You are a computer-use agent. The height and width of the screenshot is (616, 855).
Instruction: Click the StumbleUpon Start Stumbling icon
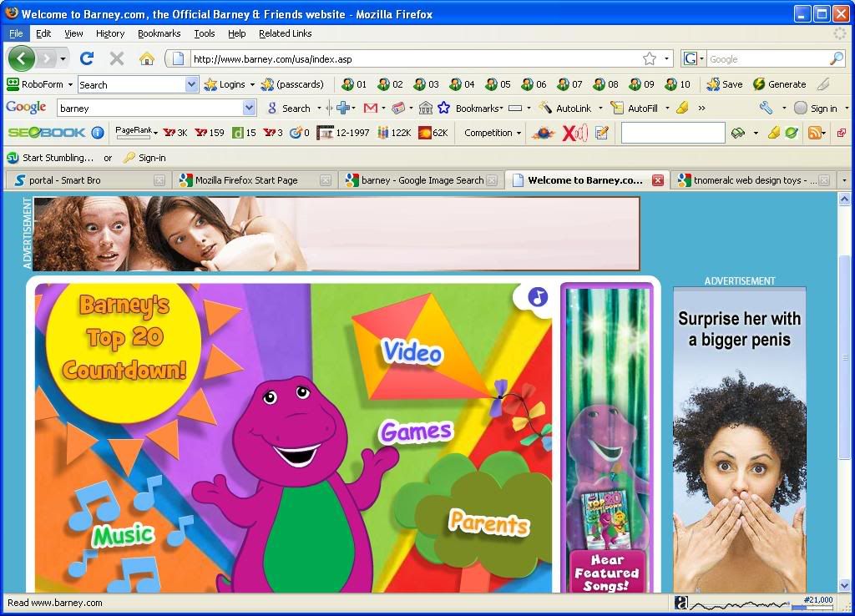13,158
